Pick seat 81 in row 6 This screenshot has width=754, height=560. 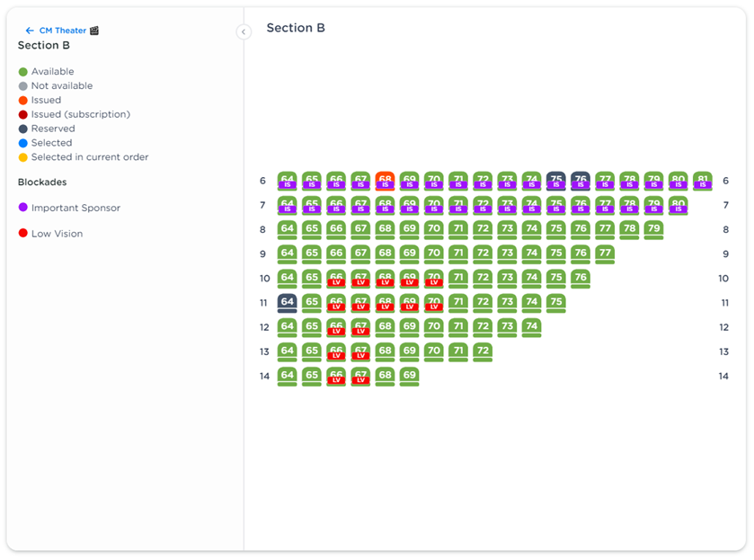pyautogui.click(x=703, y=181)
